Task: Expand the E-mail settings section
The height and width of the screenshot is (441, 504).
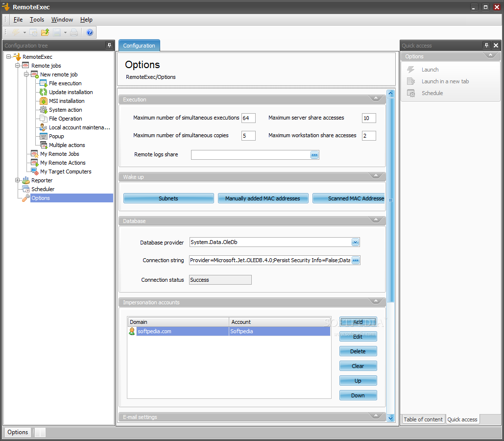Action: pyautogui.click(x=376, y=416)
